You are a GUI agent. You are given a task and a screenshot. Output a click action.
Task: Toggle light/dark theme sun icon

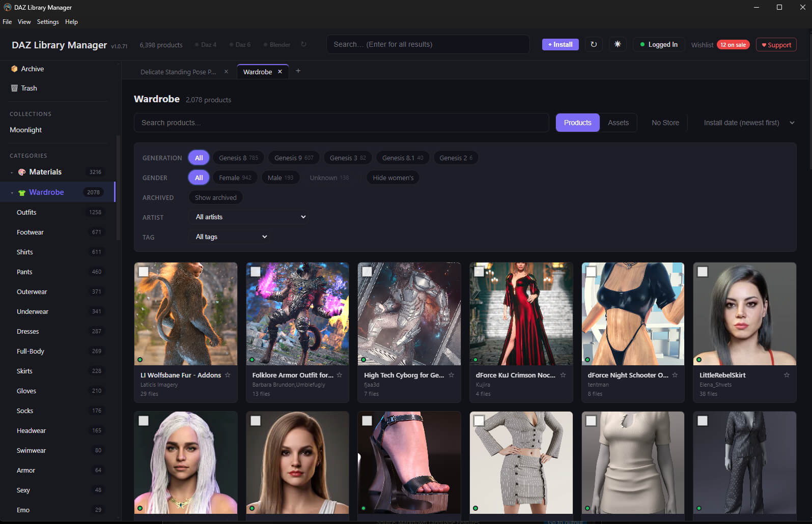coord(618,44)
